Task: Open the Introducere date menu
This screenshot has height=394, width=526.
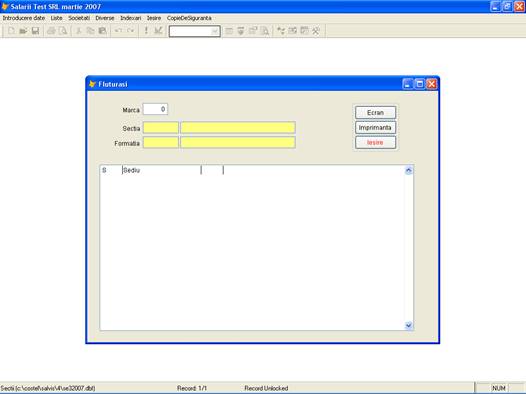Action: tap(24, 18)
